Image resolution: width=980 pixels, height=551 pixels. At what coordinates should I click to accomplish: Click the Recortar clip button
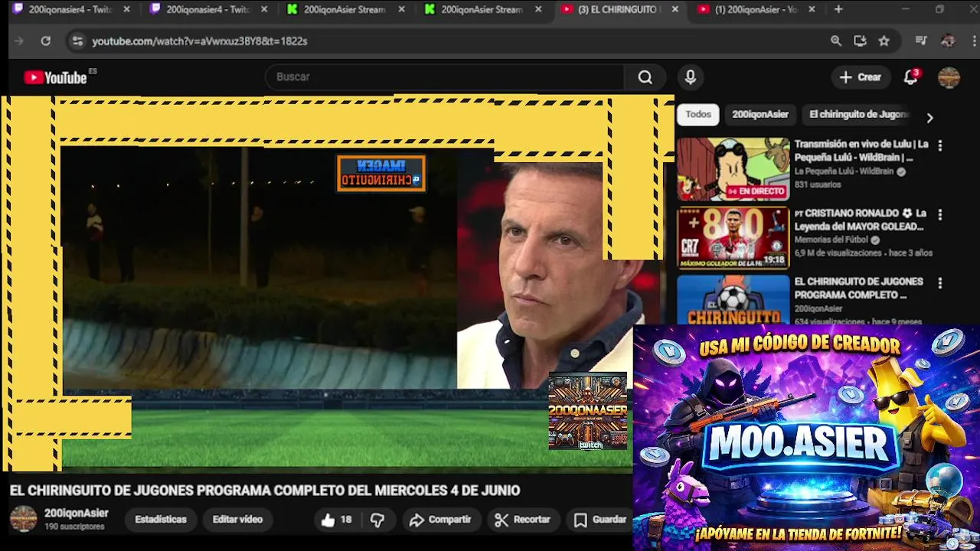pos(522,520)
